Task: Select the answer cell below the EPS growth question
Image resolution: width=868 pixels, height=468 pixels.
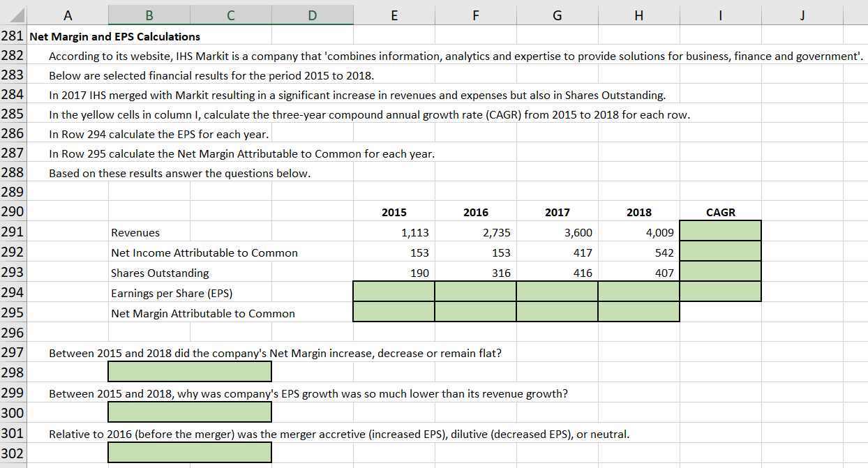Action: coord(189,412)
